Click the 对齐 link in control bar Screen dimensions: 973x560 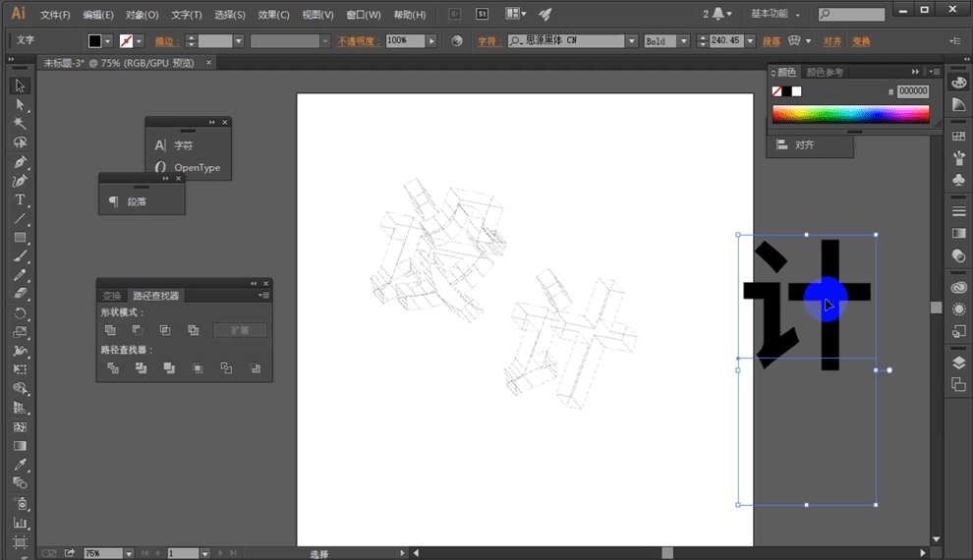pyautogui.click(x=832, y=41)
